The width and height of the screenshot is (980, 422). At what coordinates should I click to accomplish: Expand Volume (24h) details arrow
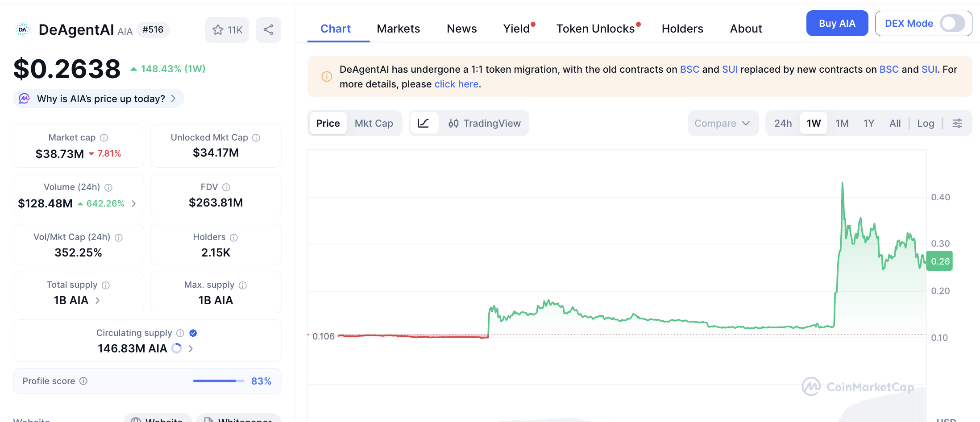134,203
